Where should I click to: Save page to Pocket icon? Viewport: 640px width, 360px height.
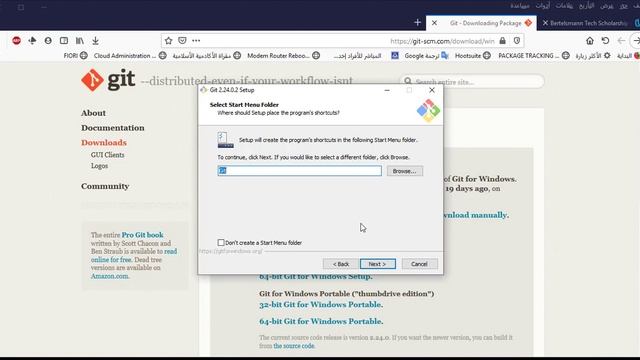click(182, 40)
